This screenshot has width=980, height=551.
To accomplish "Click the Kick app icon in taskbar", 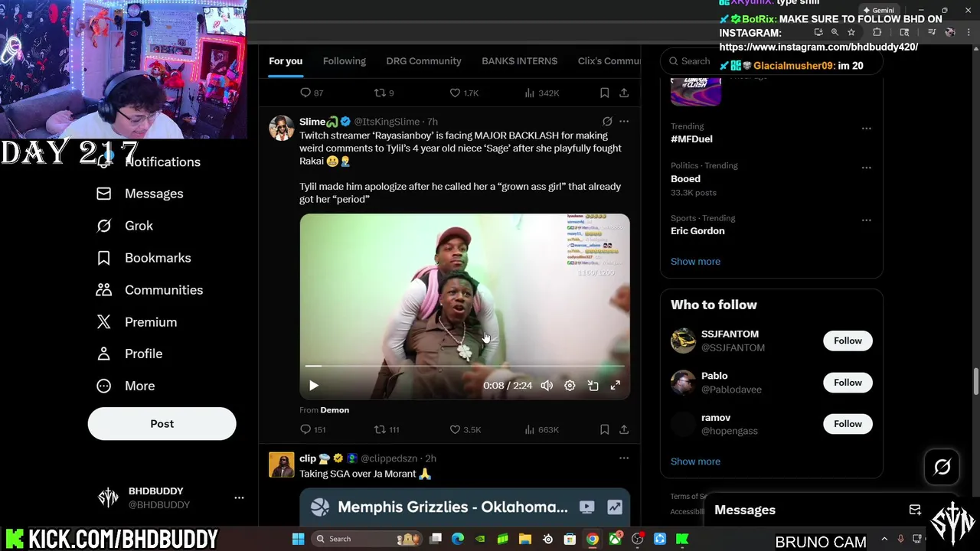I will click(x=682, y=539).
